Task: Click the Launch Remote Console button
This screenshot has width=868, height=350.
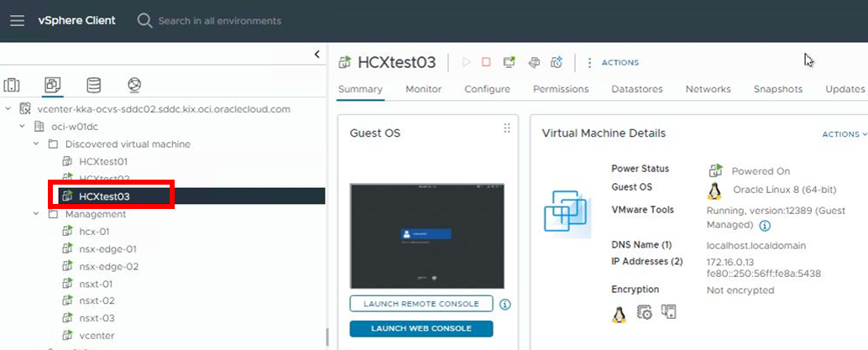Action: (421, 304)
